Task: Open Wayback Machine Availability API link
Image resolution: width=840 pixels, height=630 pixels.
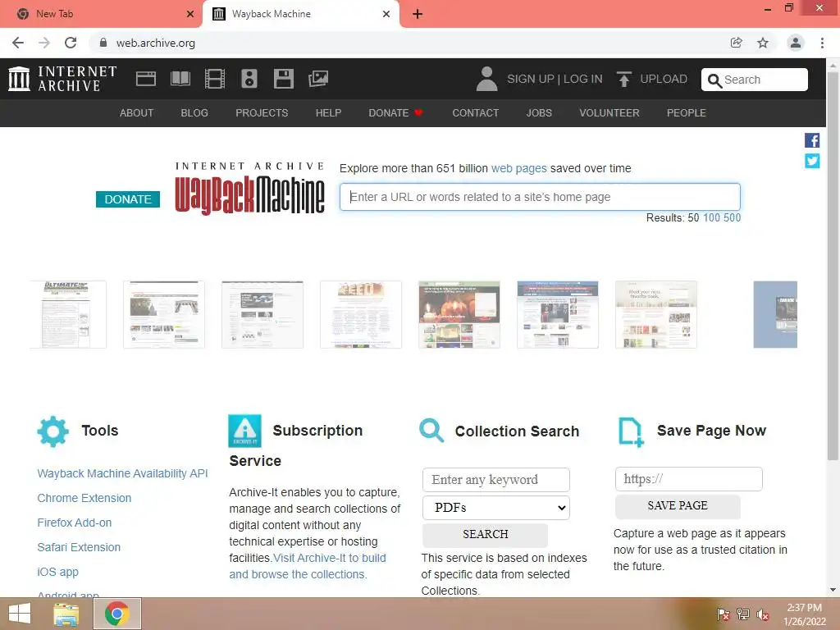Action: 123,473
